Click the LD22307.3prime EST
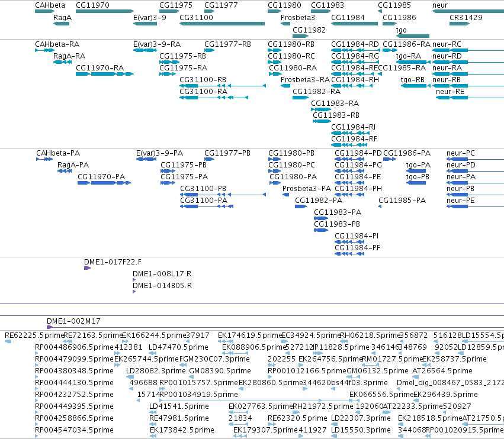This screenshot has width=504, height=439. [x=334, y=424]
